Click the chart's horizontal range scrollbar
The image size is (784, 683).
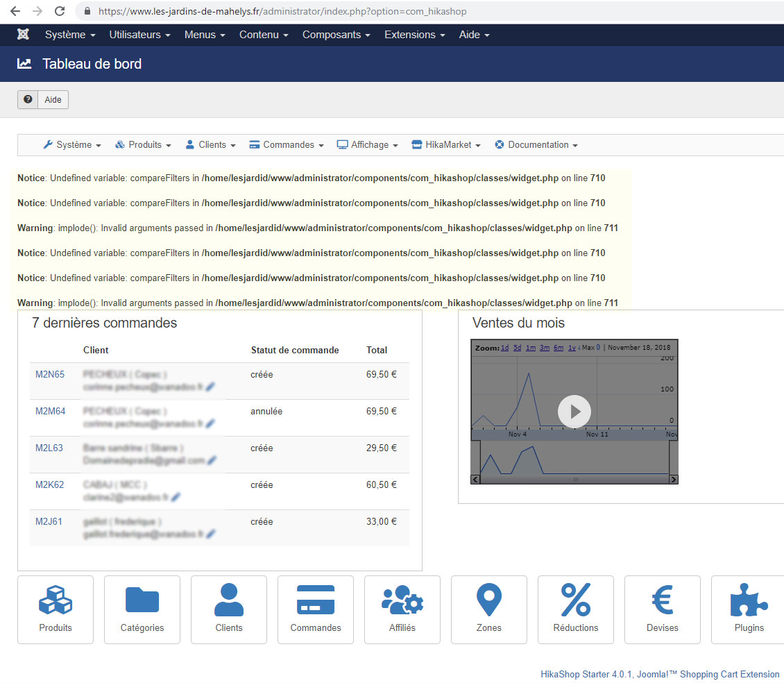[574, 480]
